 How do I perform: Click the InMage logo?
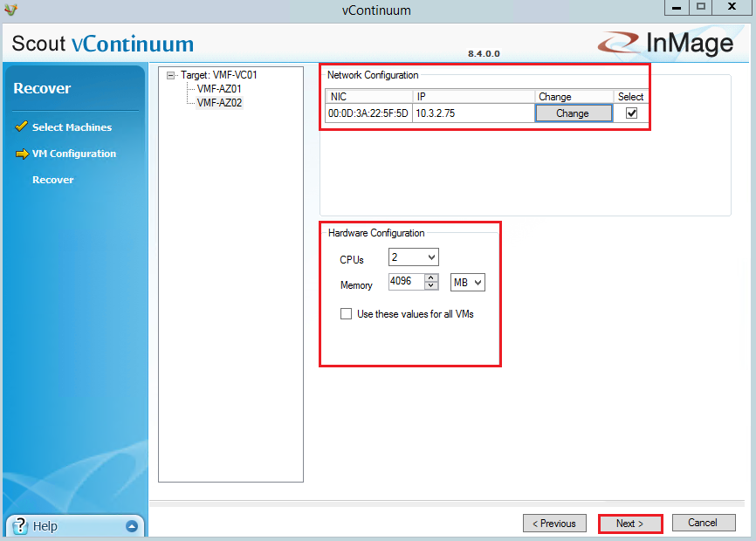coord(665,43)
